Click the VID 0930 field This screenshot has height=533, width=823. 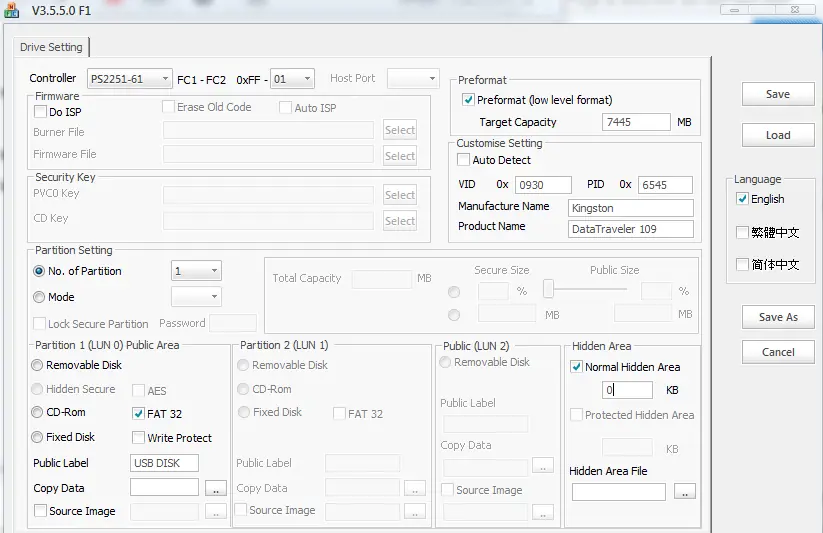click(543, 185)
